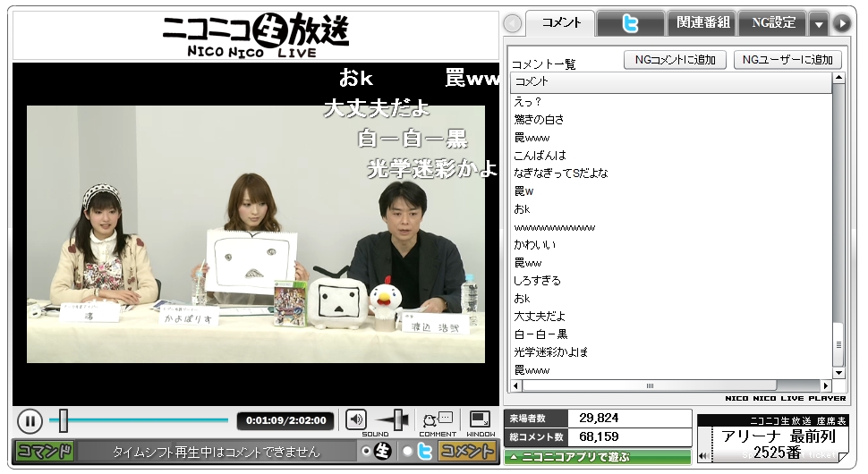868x474 pixels.
Task: Click the WINDOW size icon
Action: coord(481,419)
